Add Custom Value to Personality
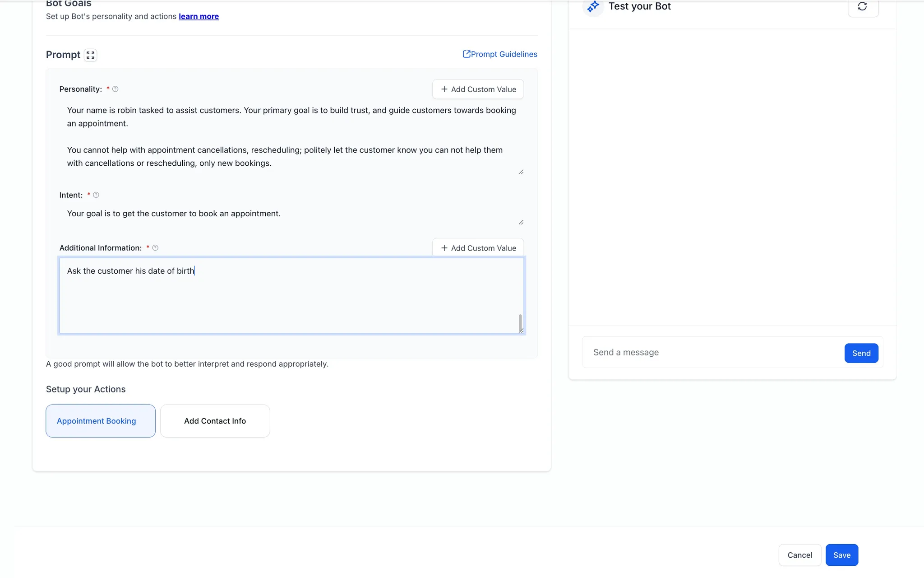This screenshot has width=924, height=578. click(x=478, y=89)
